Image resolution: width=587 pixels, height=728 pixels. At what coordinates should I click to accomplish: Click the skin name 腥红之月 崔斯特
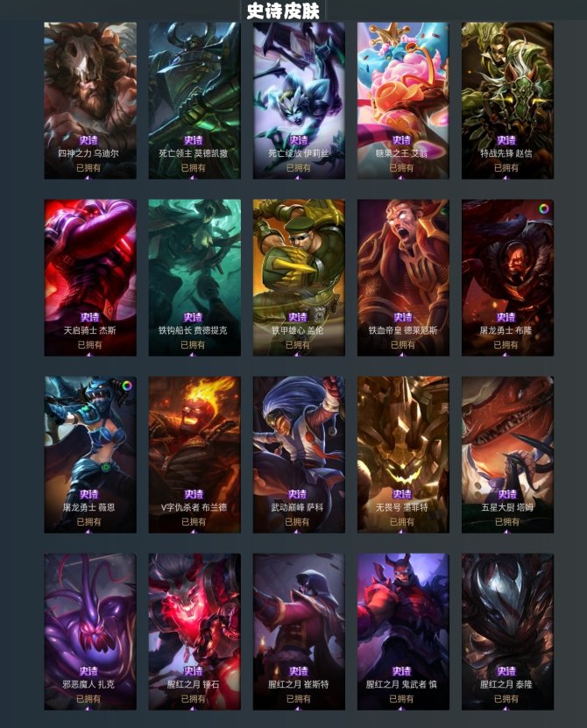[x=299, y=684]
